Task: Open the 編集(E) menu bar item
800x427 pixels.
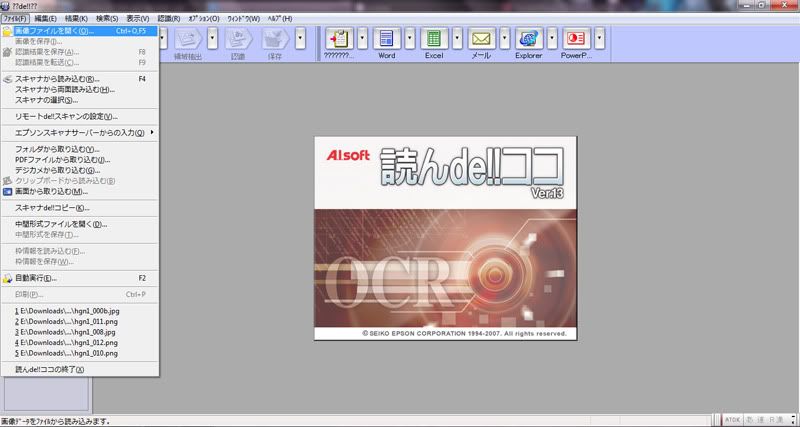Action: [45, 18]
